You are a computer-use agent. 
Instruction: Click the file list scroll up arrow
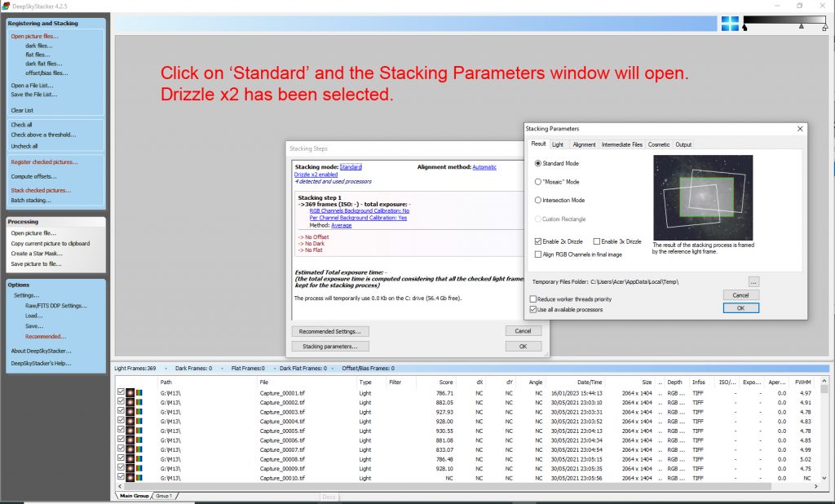pos(824,381)
